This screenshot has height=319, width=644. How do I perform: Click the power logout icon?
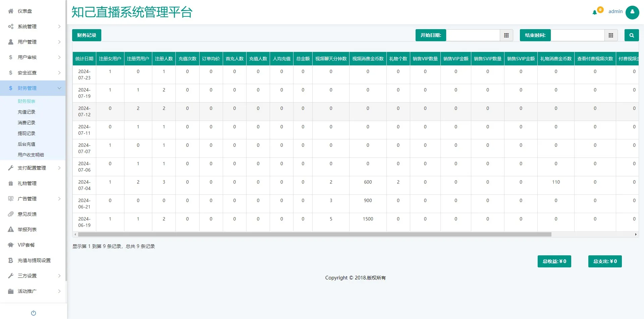34,313
